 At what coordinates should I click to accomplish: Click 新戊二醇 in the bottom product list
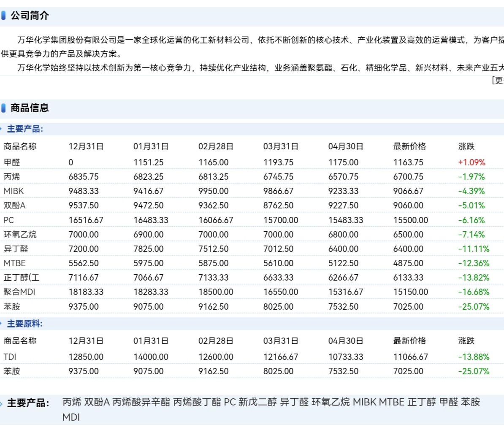pos(257,402)
